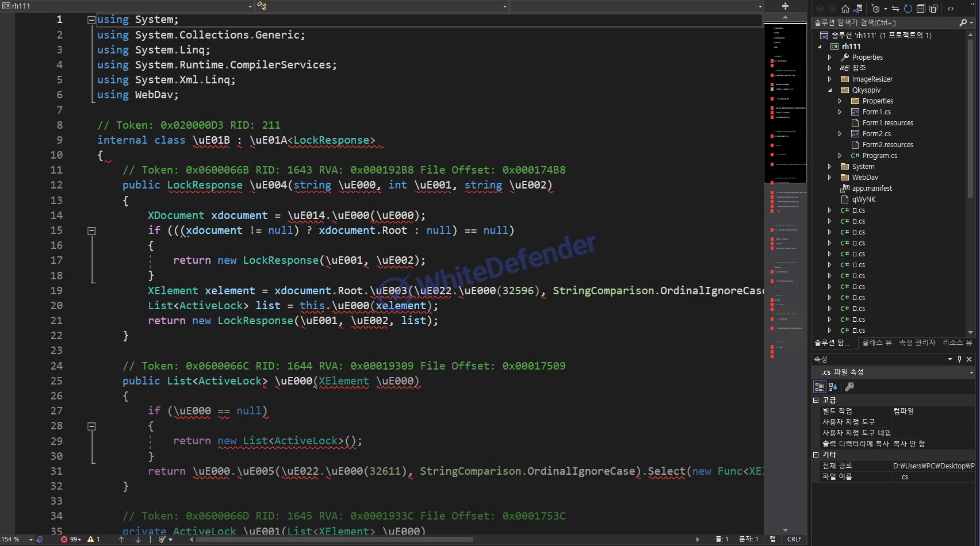Open the pending changes filter dropdown arrow
Screen dimensions: 980x546
885,9
